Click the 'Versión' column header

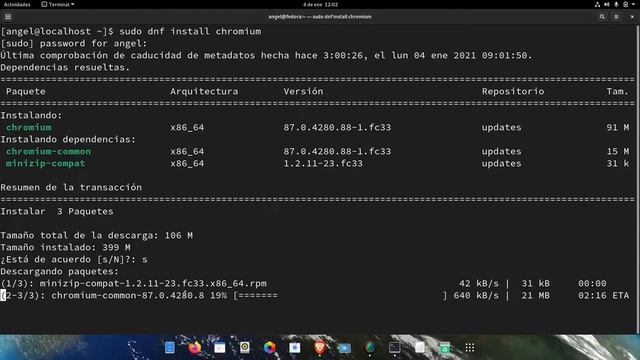pos(303,91)
